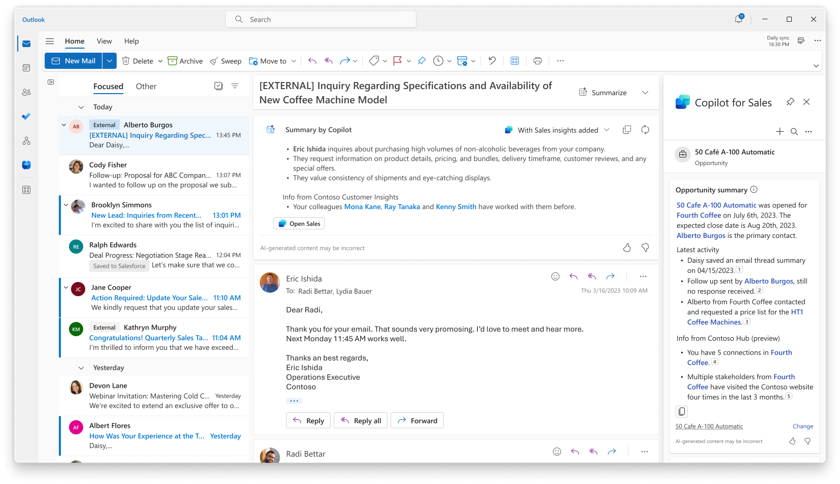Click the Forward button below email
Viewport: 840px width, 484px height.
(x=417, y=421)
